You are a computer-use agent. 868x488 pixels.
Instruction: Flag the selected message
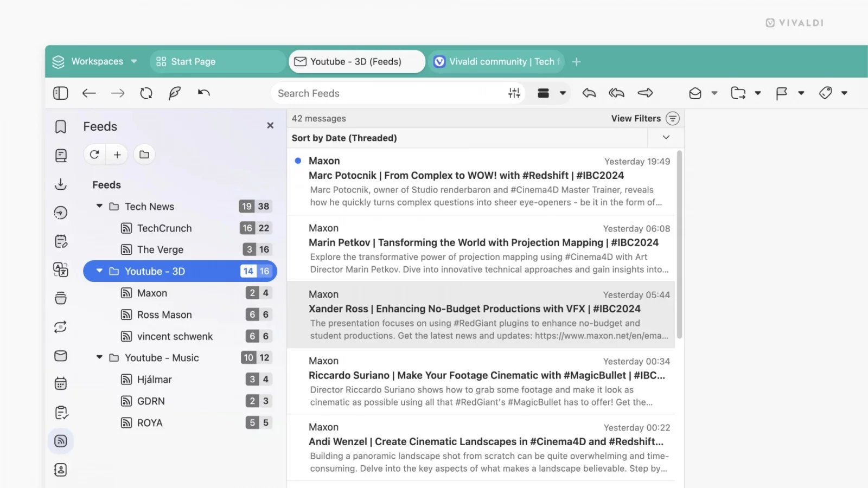click(781, 93)
